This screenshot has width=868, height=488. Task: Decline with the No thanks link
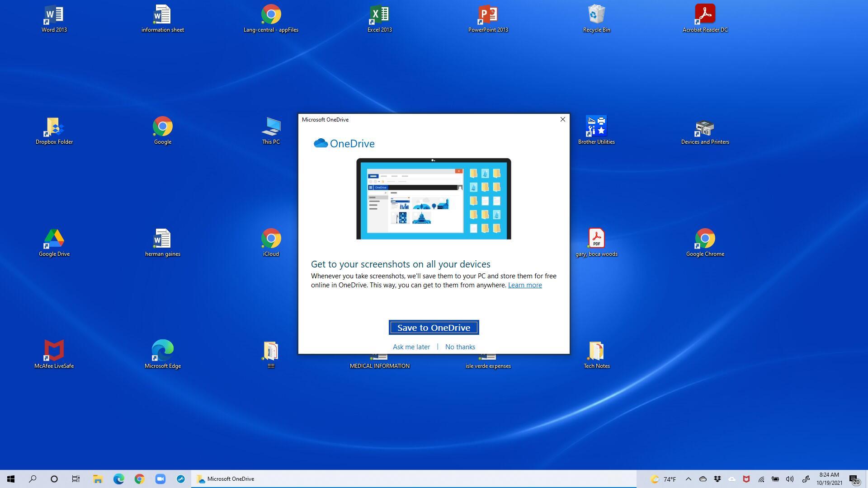click(x=460, y=347)
